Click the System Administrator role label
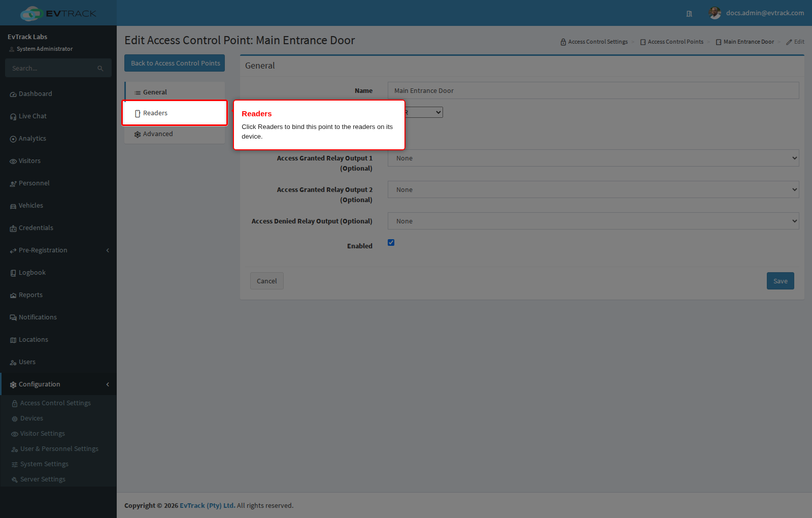 point(45,49)
